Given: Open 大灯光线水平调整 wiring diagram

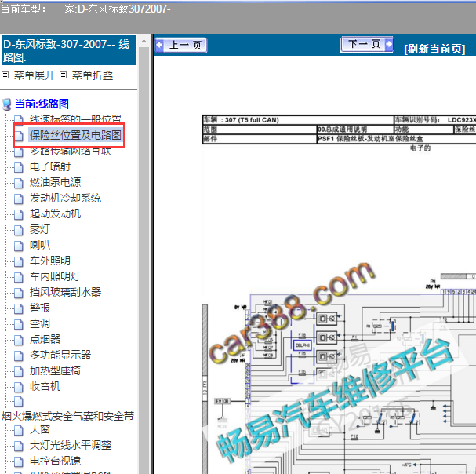Looking at the screenshot, I should pyautogui.click(x=71, y=445).
